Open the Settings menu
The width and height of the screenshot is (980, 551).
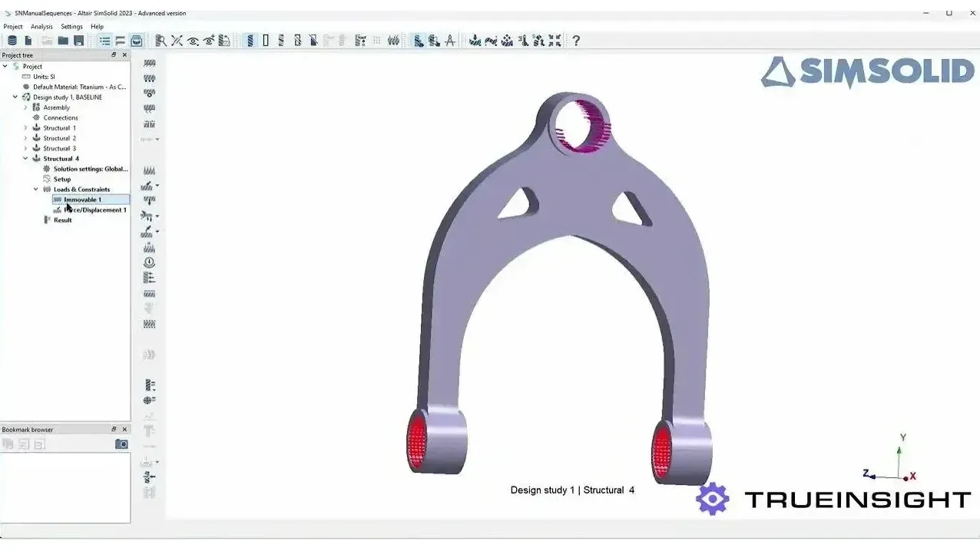[71, 26]
